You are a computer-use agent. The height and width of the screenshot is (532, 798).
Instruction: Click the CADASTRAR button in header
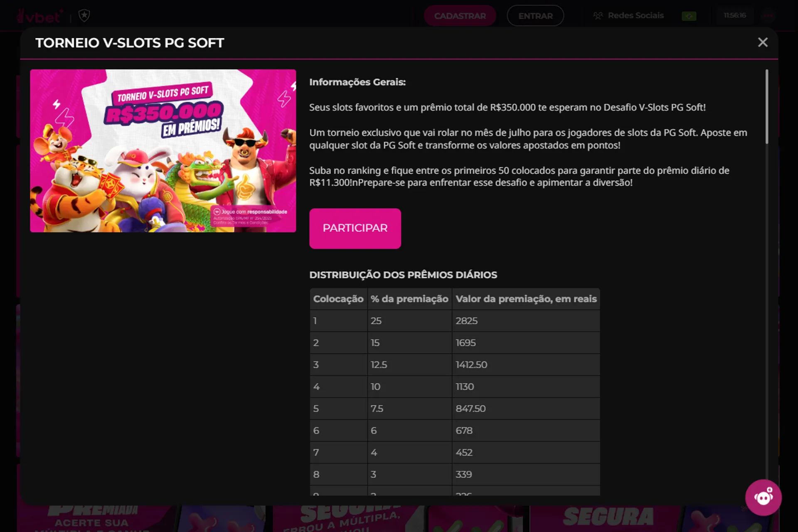[x=460, y=16]
